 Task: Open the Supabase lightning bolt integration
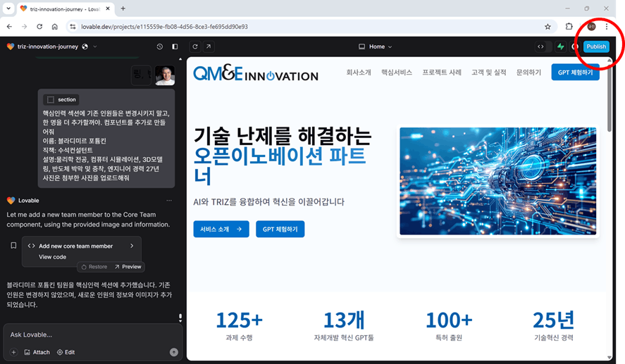click(x=561, y=46)
